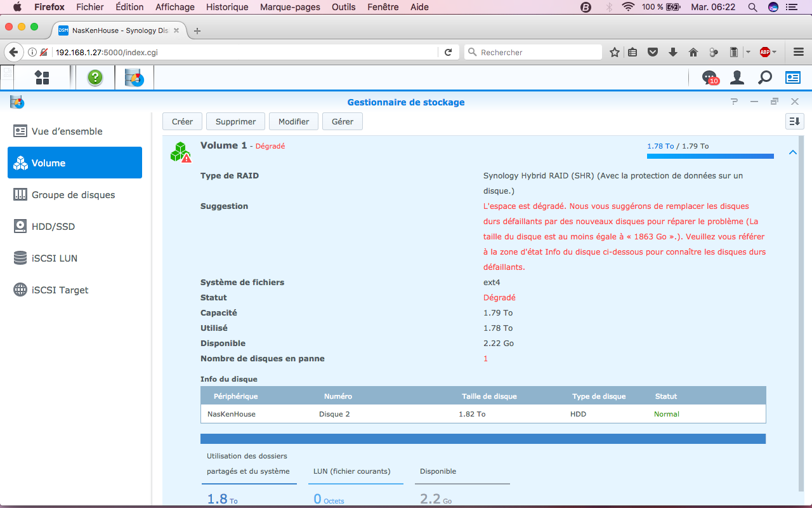Switch to HDD/SSD section
This screenshot has width=812, height=508.
[x=53, y=227]
